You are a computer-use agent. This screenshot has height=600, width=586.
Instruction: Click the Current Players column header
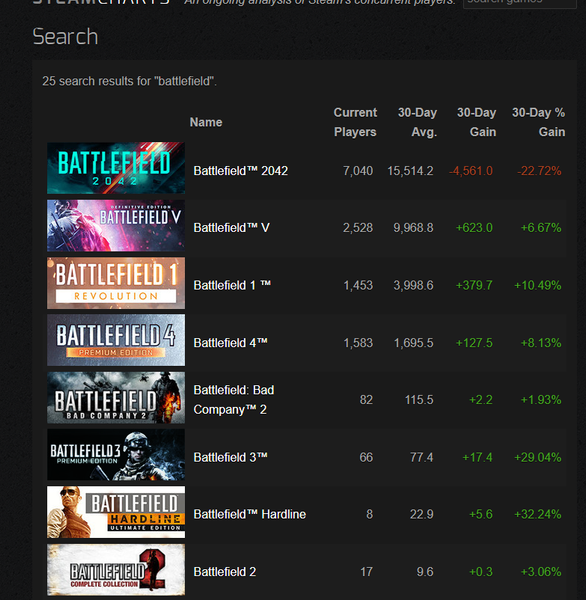click(x=355, y=122)
